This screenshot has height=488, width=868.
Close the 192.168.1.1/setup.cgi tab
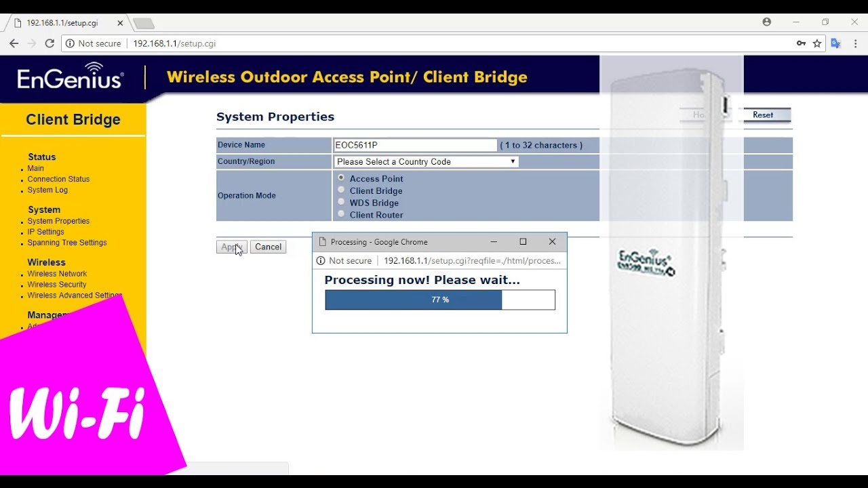[x=120, y=22]
